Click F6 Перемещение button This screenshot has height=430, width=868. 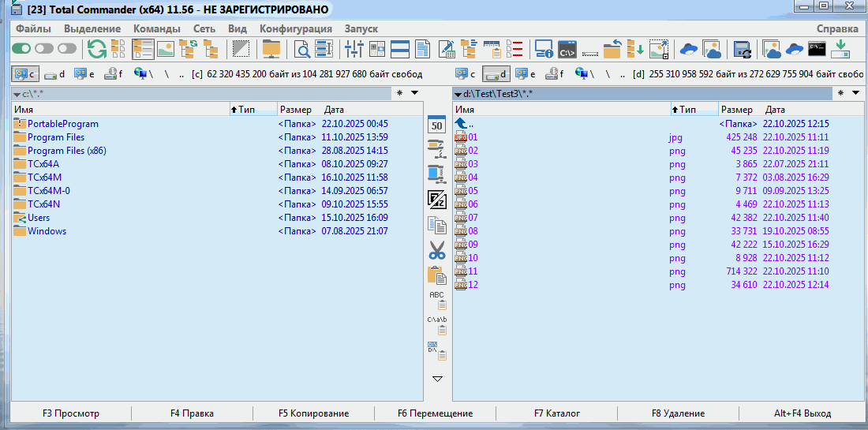(435, 413)
